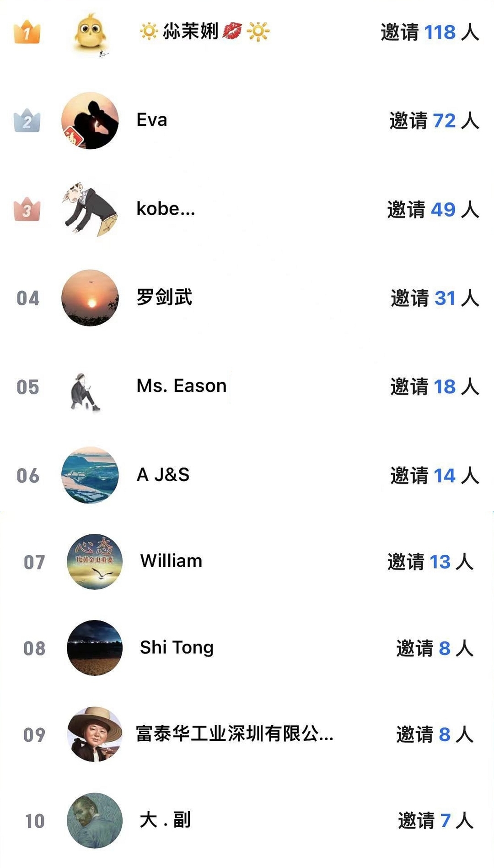Open the 富泰华工业深圳有限公... entry name
Image resolution: width=494 pixels, height=868 pixels.
tap(235, 734)
